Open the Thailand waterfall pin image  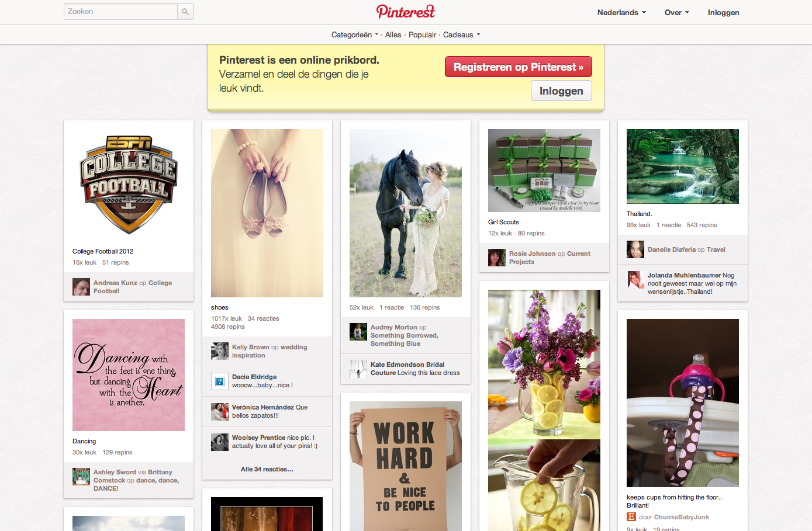point(683,166)
